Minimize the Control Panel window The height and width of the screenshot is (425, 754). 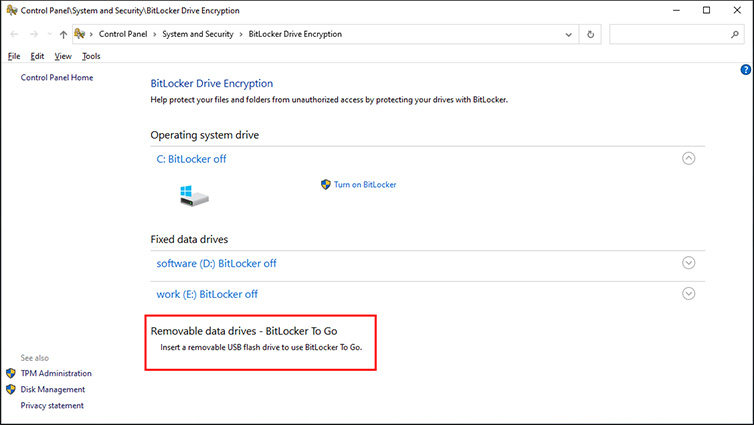click(676, 10)
